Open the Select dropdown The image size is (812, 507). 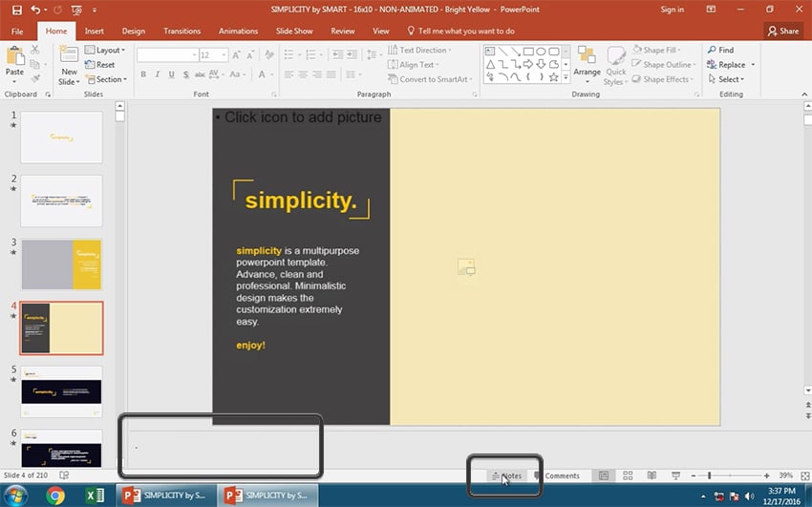tap(726, 79)
